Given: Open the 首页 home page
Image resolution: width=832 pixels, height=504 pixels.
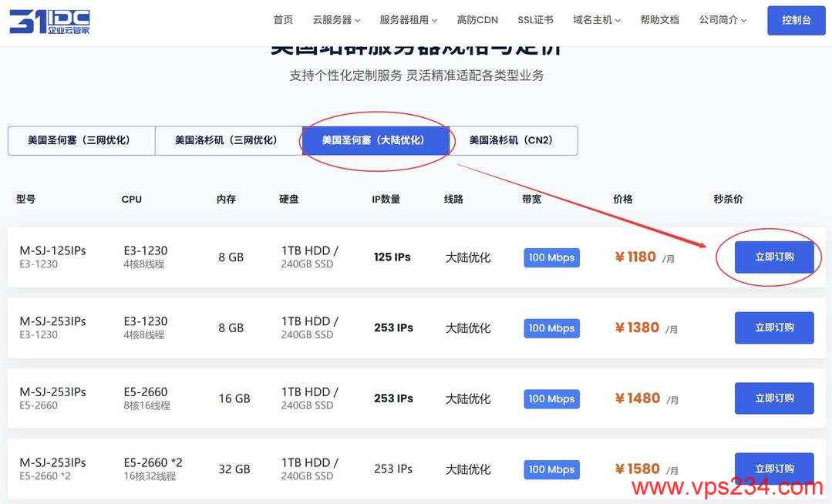Looking at the screenshot, I should (x=283, y=20).
